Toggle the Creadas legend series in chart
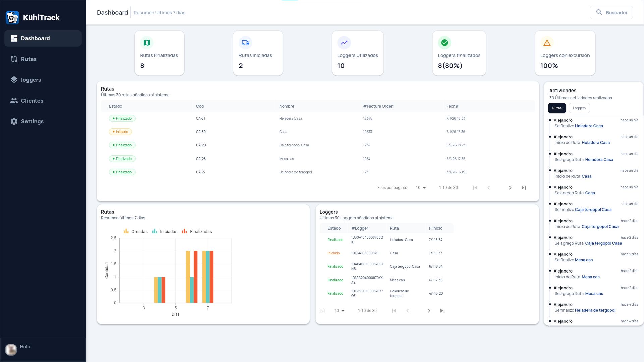Viewport: 644px width, 362px height. click(136, 231)
